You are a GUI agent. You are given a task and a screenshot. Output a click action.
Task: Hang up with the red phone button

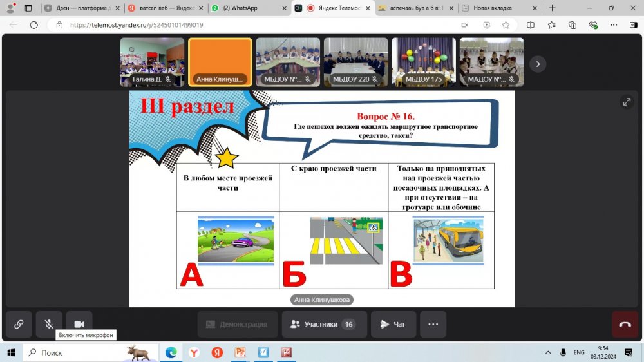(625, 324)
